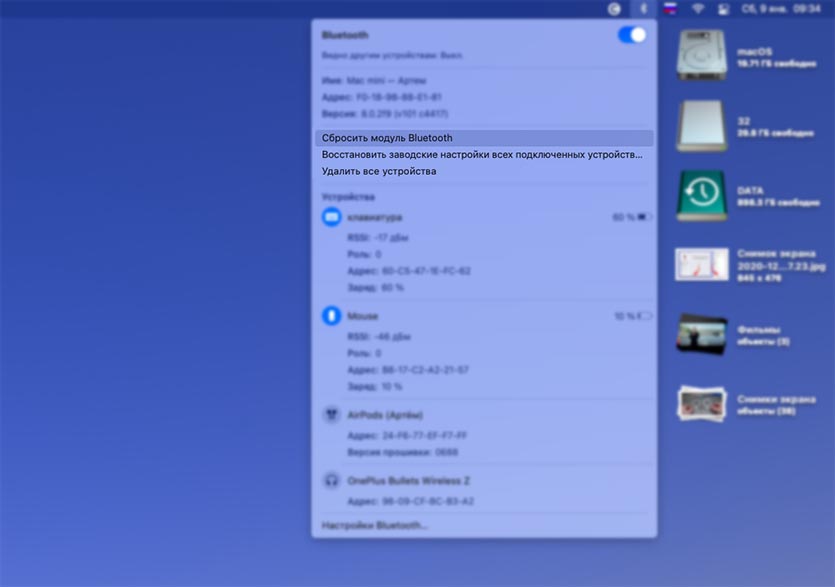Click the Bluetooth icon in the menu bar
The height and width of the screenshot is (587, 835).
(x=643, y=9)
